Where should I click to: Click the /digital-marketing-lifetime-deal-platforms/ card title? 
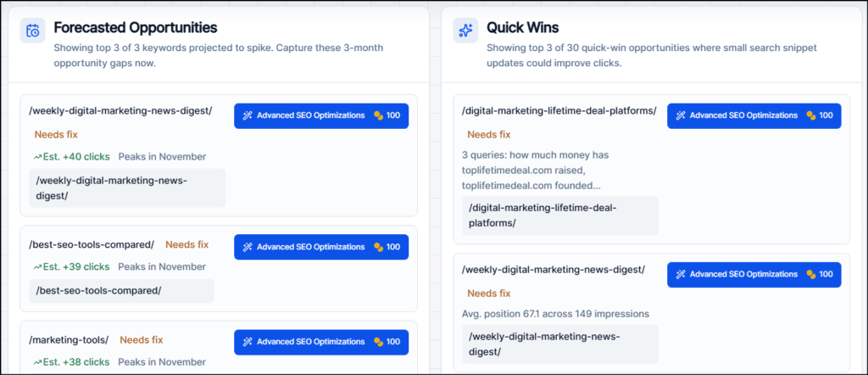click(559, 110)
